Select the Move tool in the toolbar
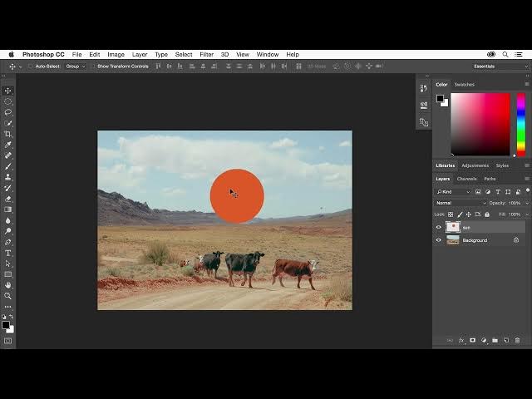This screenshot has width=532, height=399. pyautogui.click(x=8, y=91)
